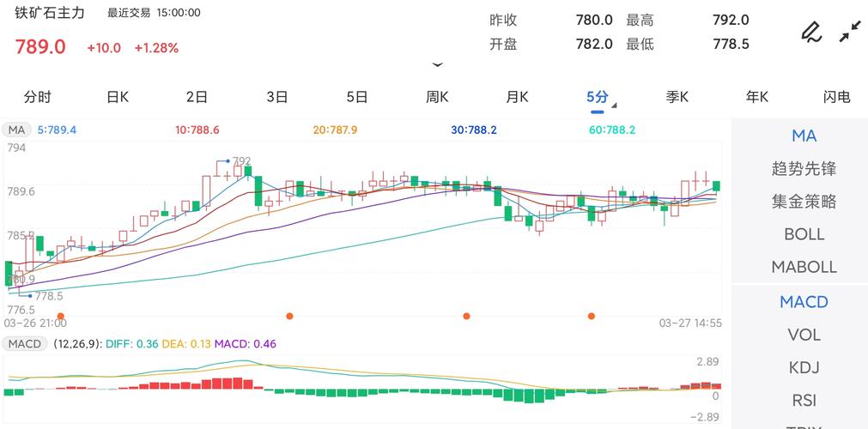
Task: Choose BOLL from indicator list
Action: (x=804, y=234)
